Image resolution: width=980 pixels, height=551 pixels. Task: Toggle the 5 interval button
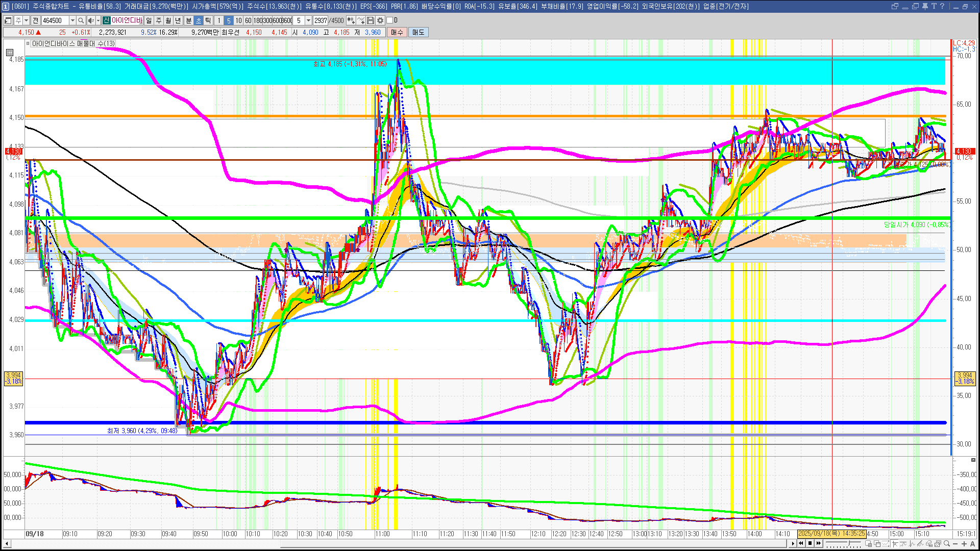228,20
